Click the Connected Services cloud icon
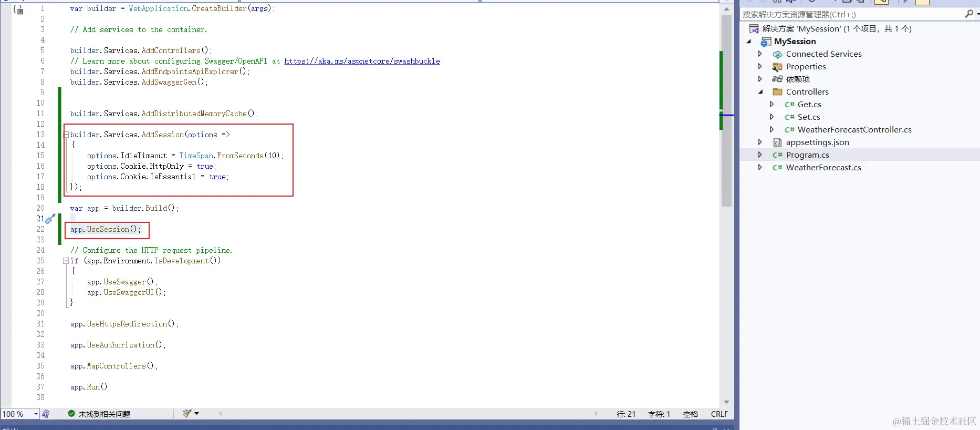This screenshot has height=430, width=980. coord(777,54)
